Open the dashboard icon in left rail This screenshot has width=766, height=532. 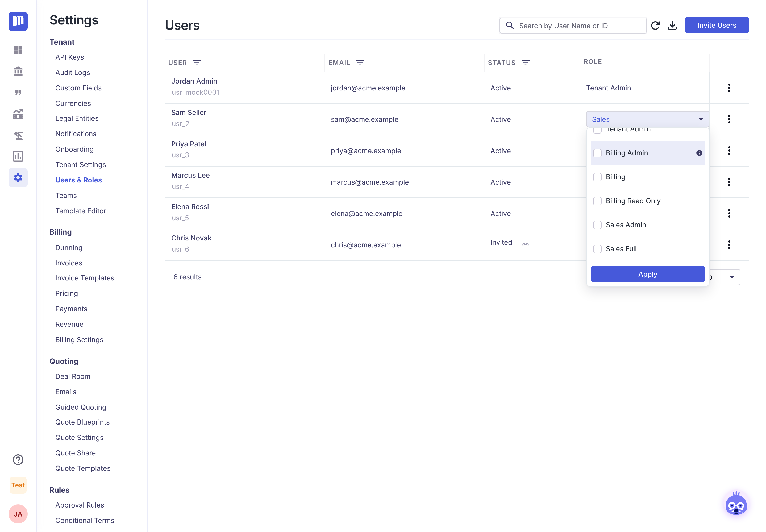coord(18,50)
